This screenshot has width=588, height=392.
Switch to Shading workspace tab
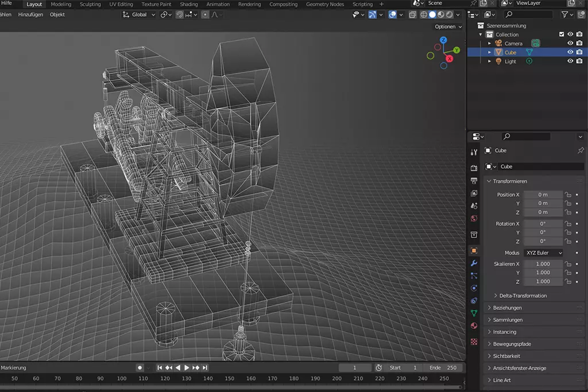tap(188, 4)
